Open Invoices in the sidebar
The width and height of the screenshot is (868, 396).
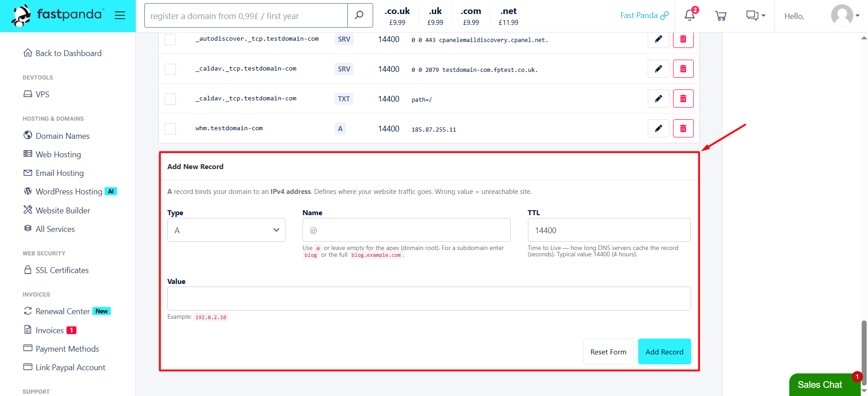50,330
